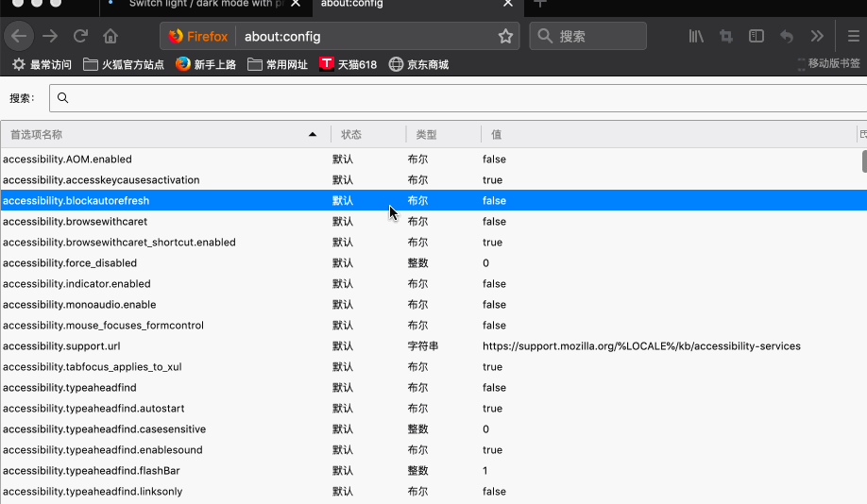The height and width of the screenshot is (504, 867).
Task: Select accessibility.browsewithcaret_shortcut.enabled row
Action: (x=432, y=242)
